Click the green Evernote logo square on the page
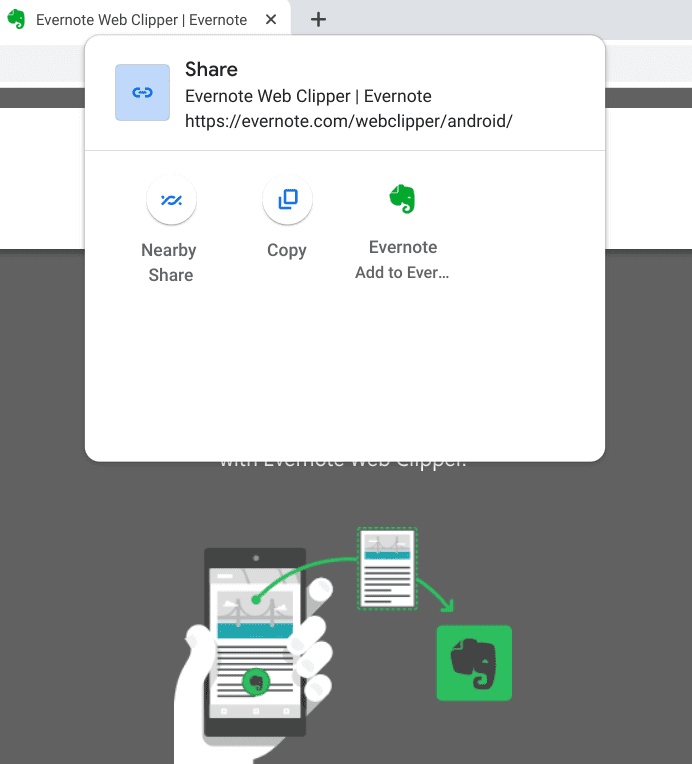This screenshot has width=692, height=764. click(474, 663)
